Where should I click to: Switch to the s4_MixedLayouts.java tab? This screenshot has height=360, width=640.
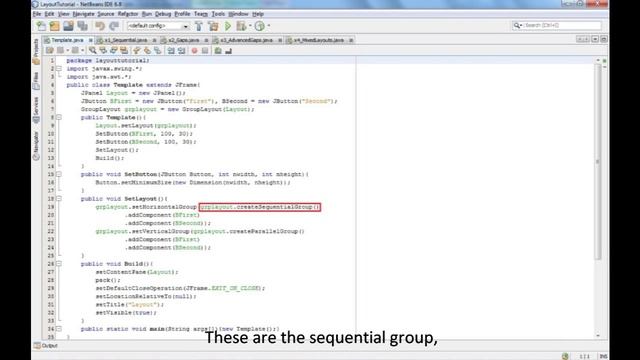click(x=319, y=40)
